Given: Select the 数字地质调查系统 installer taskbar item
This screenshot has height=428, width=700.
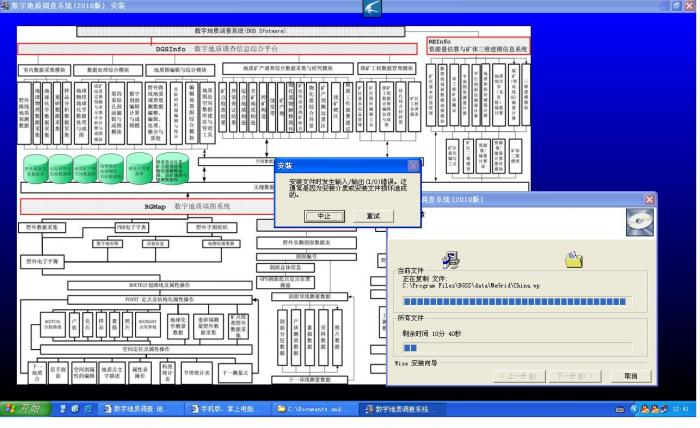Looking at the screenshot, I should click(x=400, y=409).
